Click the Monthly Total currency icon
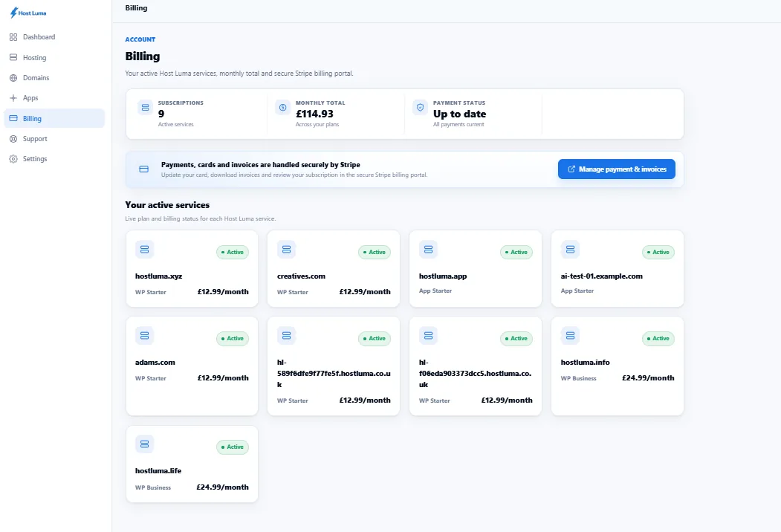The image size is (781, 532). click(x=282, y=107)
